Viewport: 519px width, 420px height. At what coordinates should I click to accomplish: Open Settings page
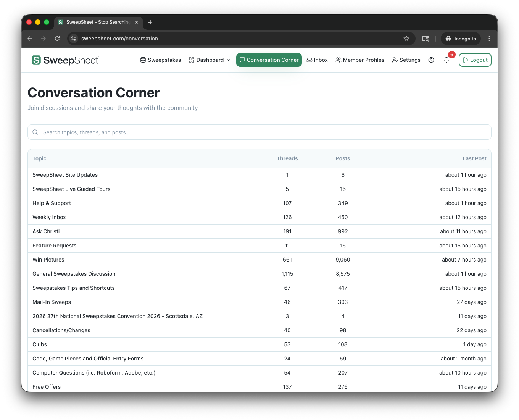pos(406,60)
